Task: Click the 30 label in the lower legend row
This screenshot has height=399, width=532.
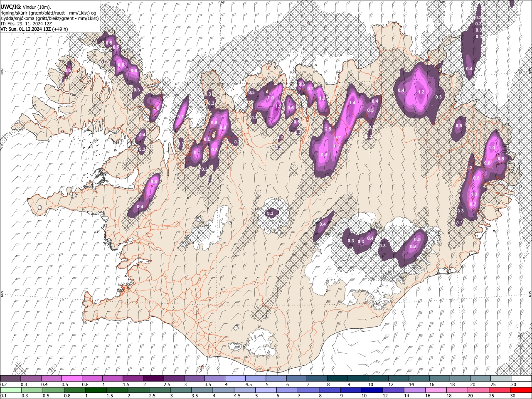Action: (x=513, y=396)
